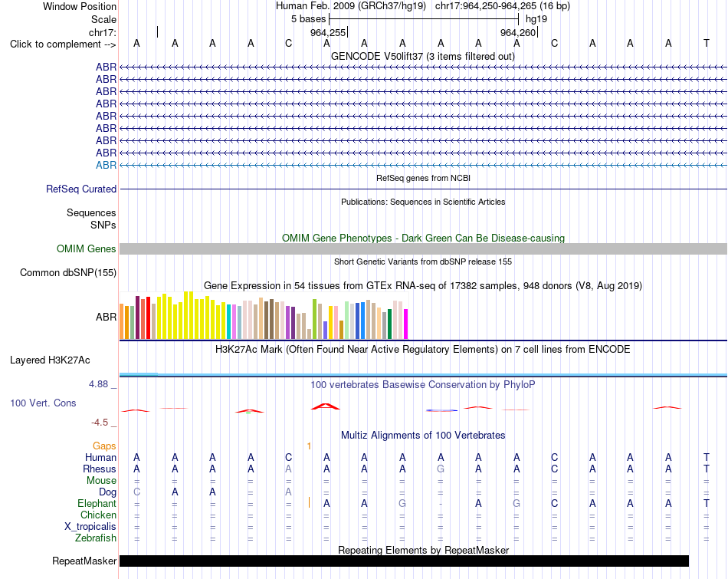The height and width of the screenshot is (579, 728).
Task: Click the SNPs track label
Action: point(103,225)
